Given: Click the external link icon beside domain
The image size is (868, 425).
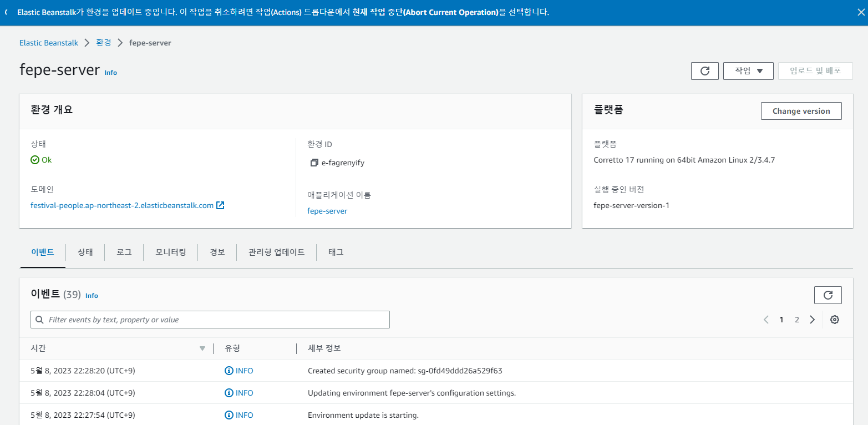Looking at the screenshot, I should coord(220,205).
